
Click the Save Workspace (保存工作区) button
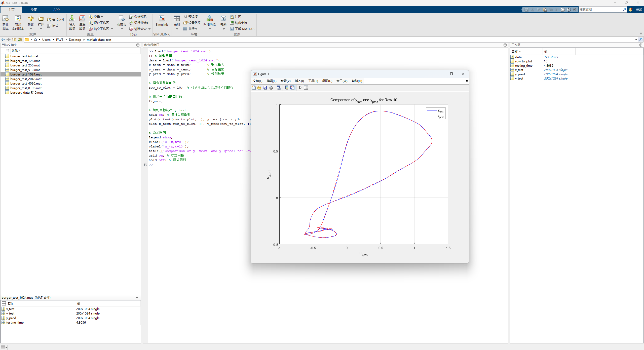coord(99,23)
